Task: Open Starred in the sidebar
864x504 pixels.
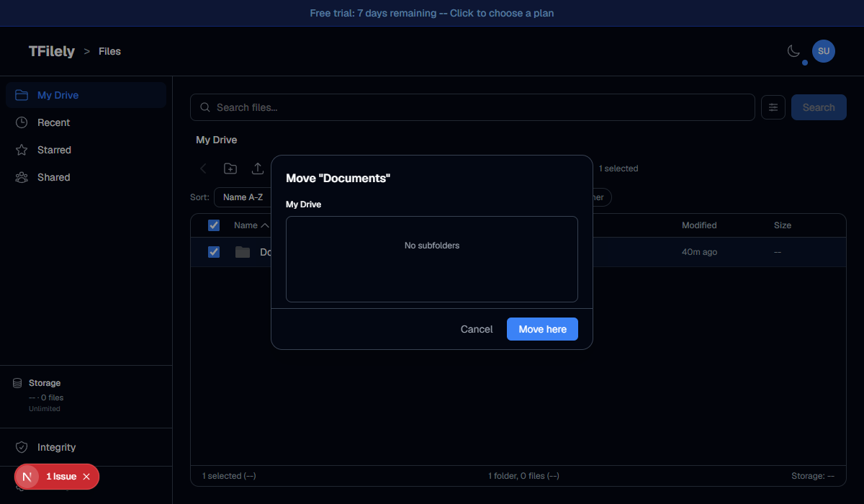Action: point(86,150)
